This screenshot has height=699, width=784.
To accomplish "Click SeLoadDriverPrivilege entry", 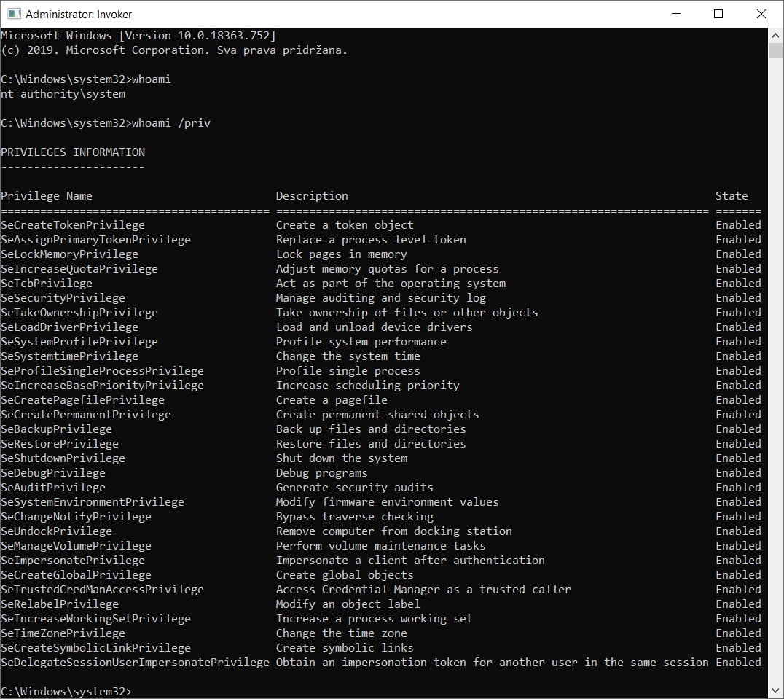I will pyautogui.click(x=69, y=327).
